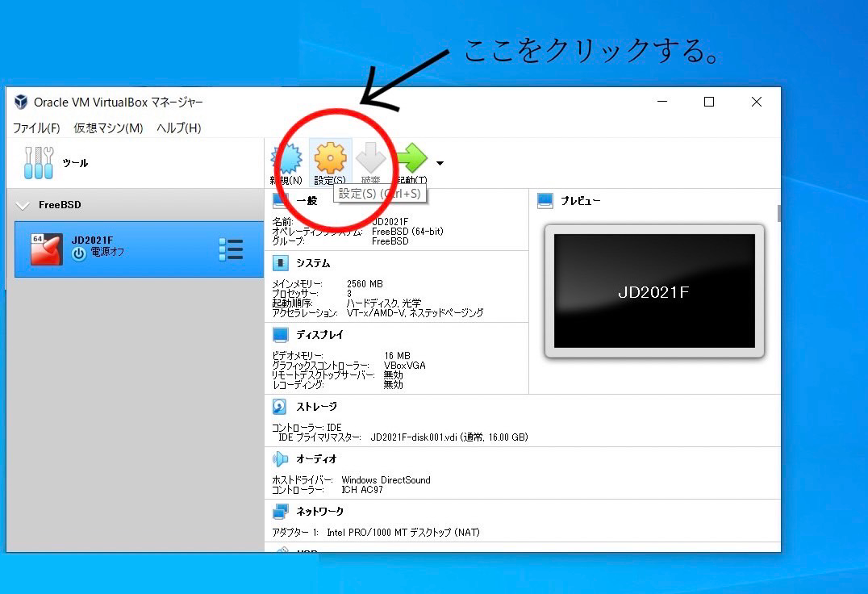Click the Display (ディスプレイ) monitor icon
Image resolution: width=868 pixels, height=594 pixels.
[280, 334]
